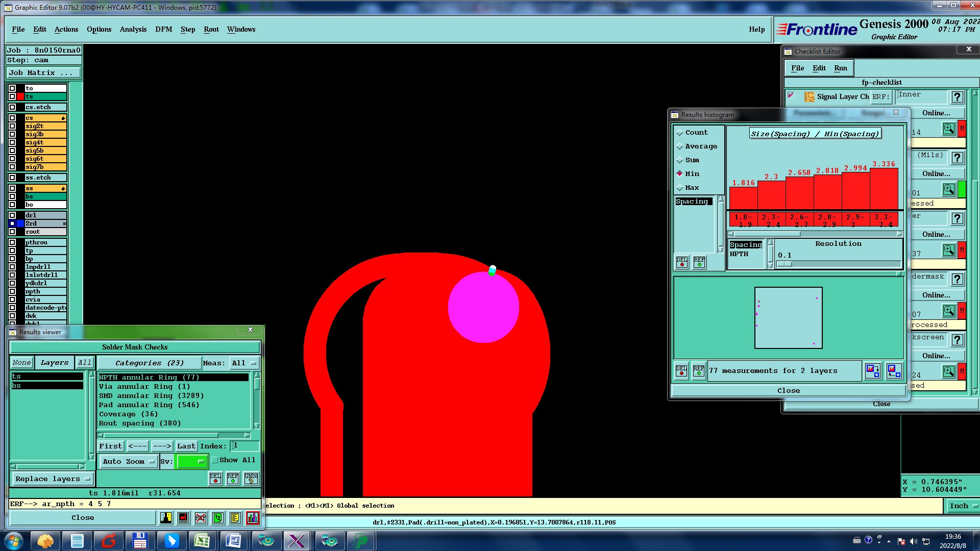Open the Run menu in Checklist Editor
Viewport: 980px width, 551px height.
click(840, 68)
